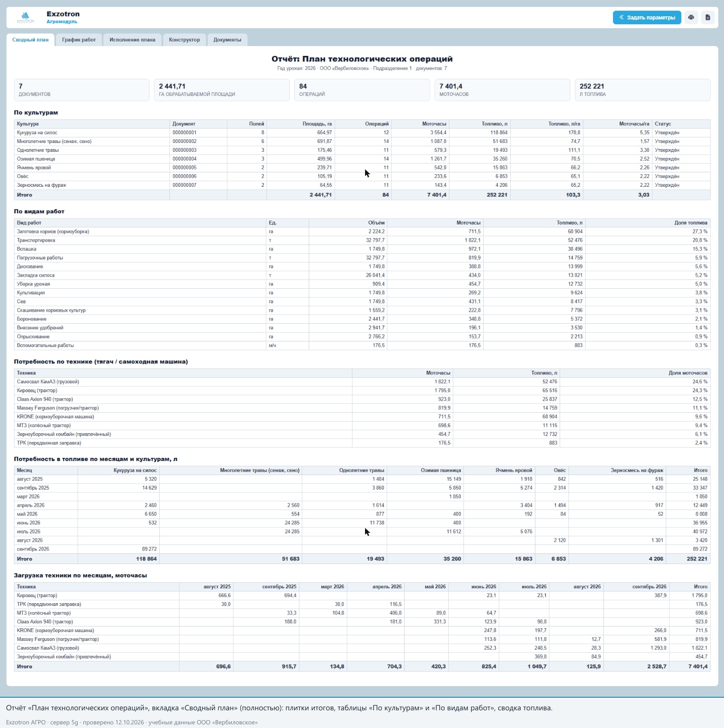Viewport: 724px width, 728px height.
Task: Click the 24,6 % engine-hours share value
Action: click(700, 382)
